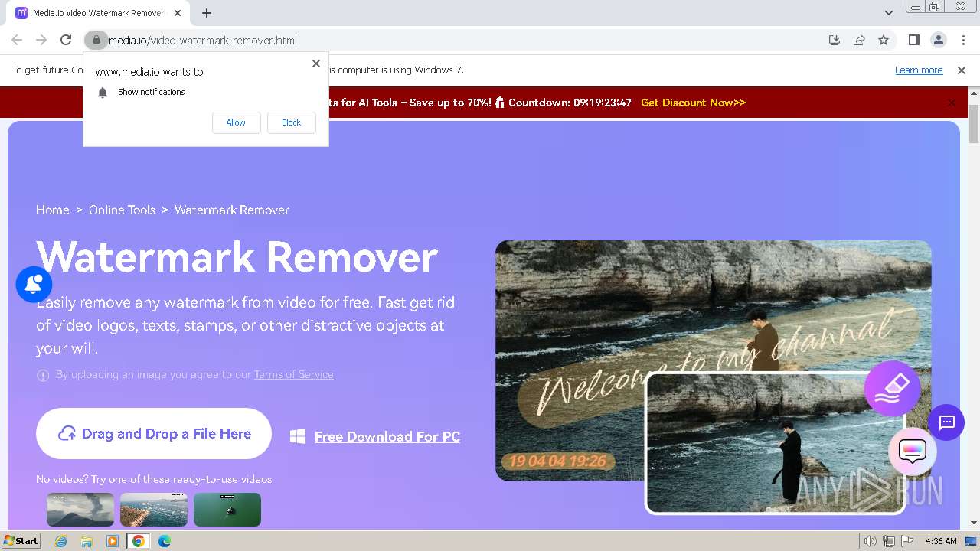Close the notification permission popup

pyautogui.click(x=316, y=64)
